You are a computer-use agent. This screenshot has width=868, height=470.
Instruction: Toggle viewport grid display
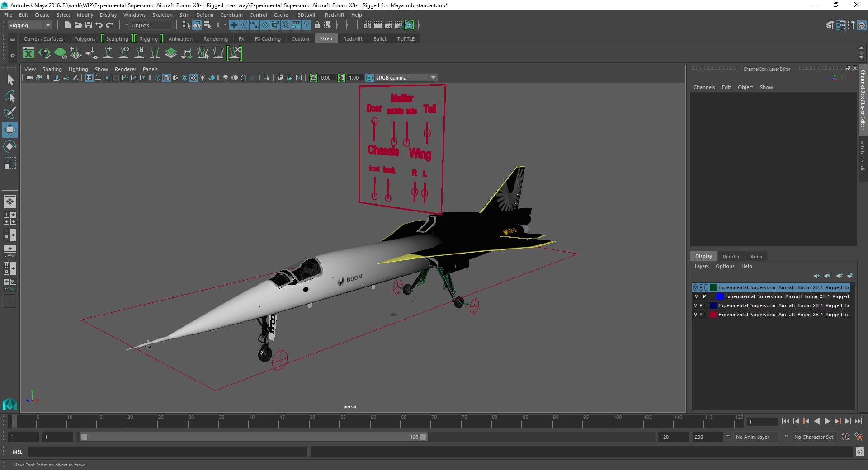pyautogui.click(x=89, y=78)
